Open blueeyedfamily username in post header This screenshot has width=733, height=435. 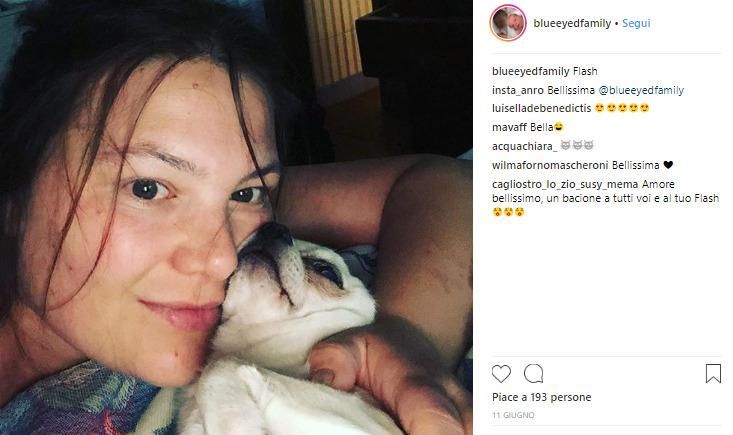pyautogui.click(x=572, y=23)
